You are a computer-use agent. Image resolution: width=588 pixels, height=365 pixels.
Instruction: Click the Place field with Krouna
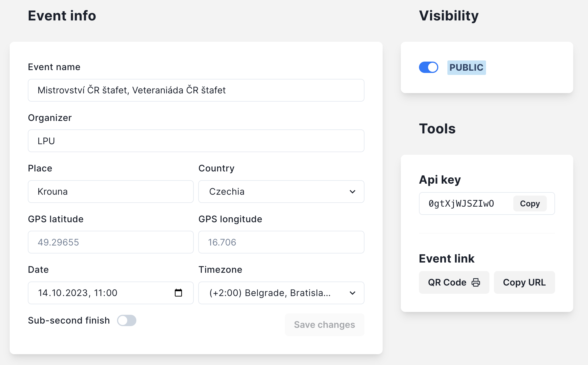[x=110, y=192]
